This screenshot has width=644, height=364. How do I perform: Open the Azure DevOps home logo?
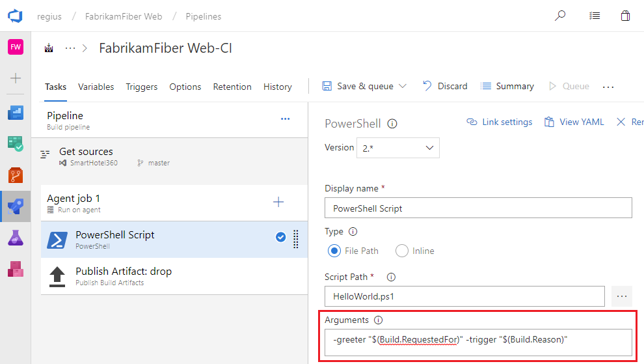[x=15, y=16]
